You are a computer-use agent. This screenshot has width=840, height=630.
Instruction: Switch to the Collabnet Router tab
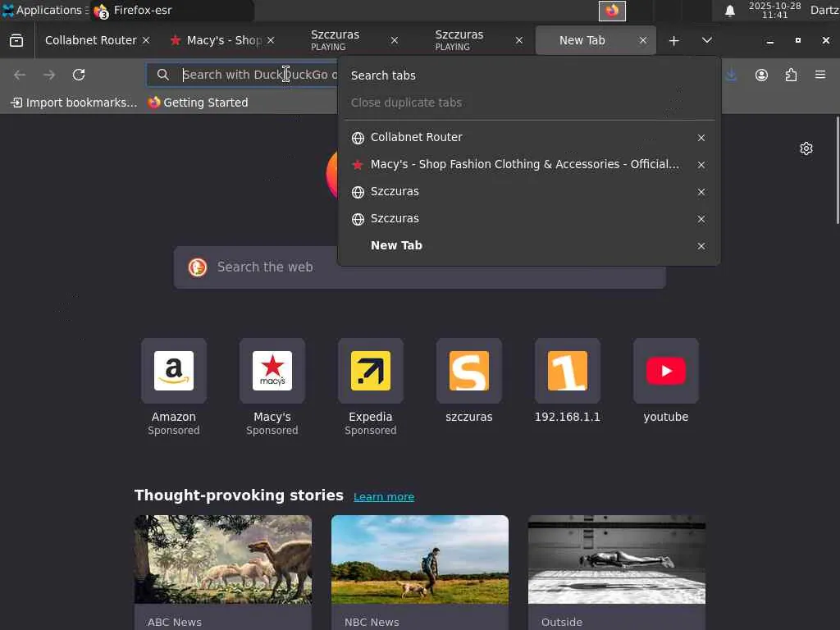tap(90, 41)
